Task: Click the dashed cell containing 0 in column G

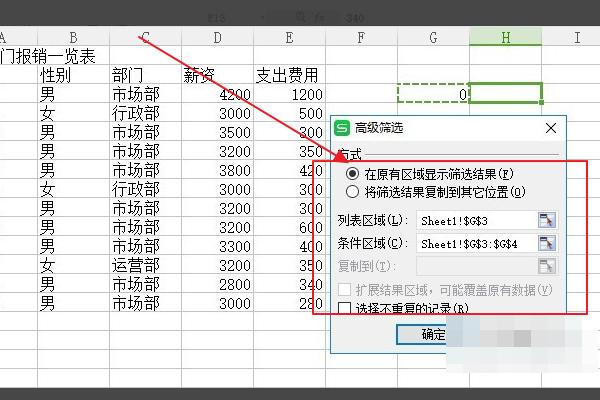Action: (x=433, y=93)
